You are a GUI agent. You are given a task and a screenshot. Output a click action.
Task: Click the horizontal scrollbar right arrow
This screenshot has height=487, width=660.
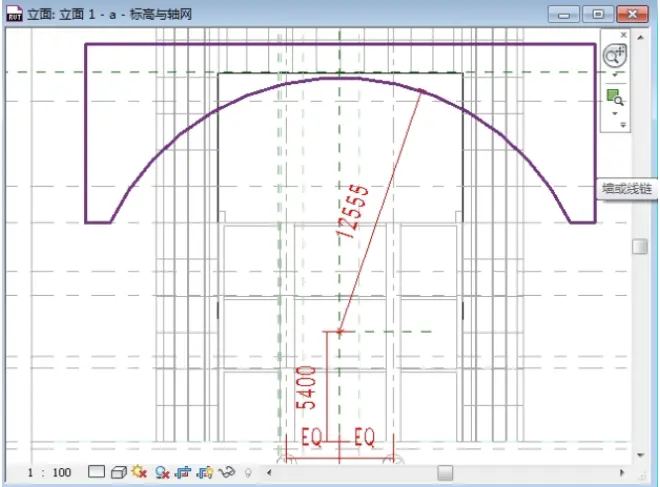point(622,473)
